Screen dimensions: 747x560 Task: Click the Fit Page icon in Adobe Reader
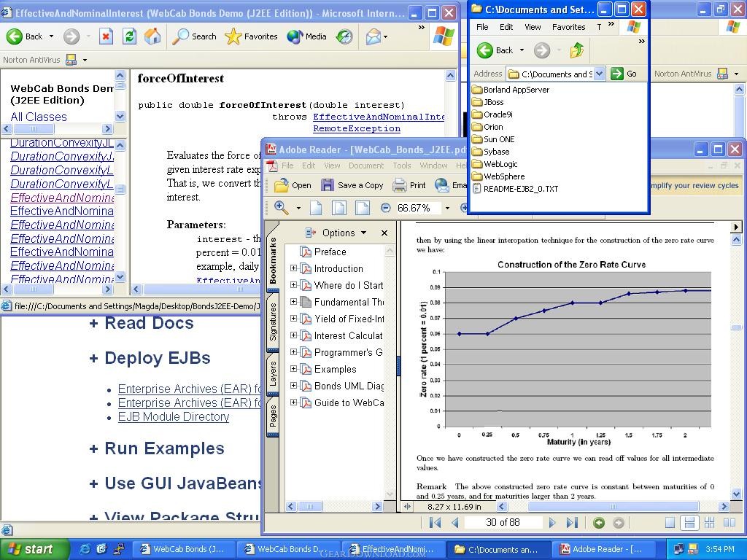(x=338, y=208)
